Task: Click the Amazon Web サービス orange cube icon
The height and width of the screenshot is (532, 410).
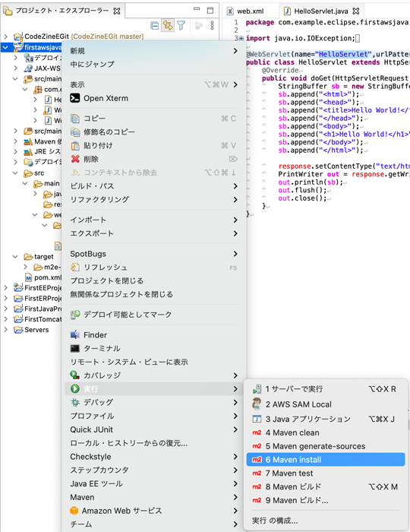Action: [x=74, y=511]
